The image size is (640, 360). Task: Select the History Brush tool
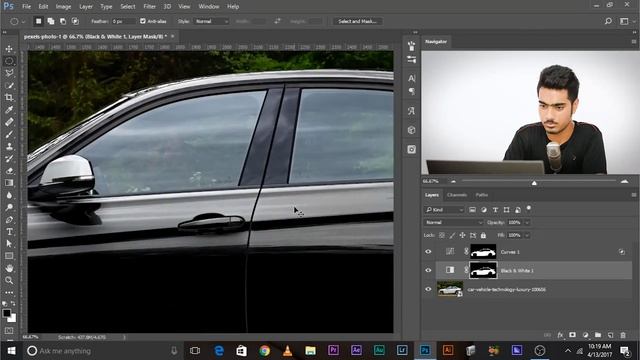point(9,159)
